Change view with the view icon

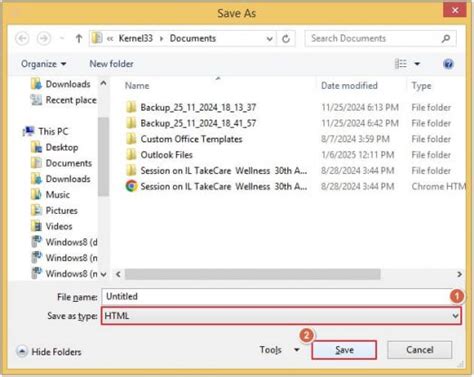point(400,64)
